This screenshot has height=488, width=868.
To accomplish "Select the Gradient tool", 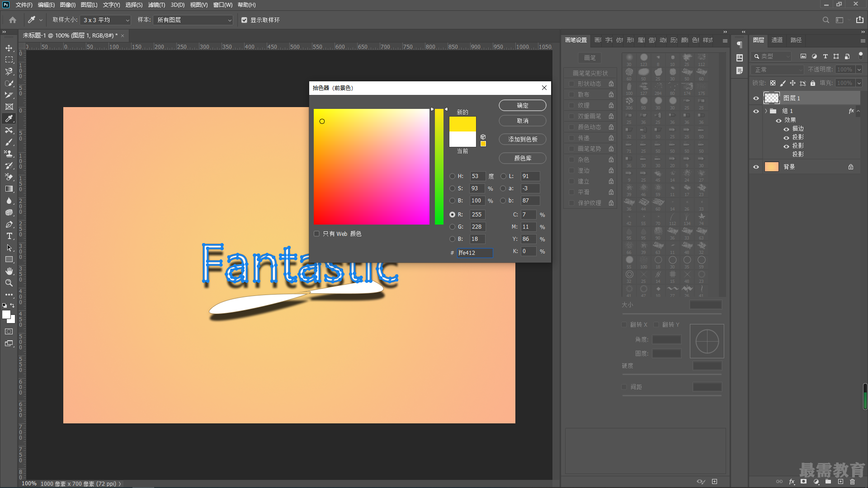I will pos(9,189).
